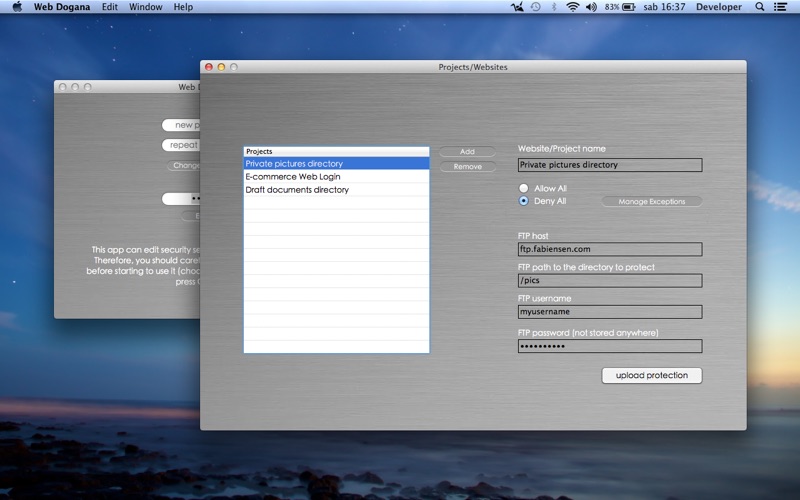The height and width of the screenshot is (500, 800).
Task: Click the clock showing sab 16:37
Action: point(664,7)
